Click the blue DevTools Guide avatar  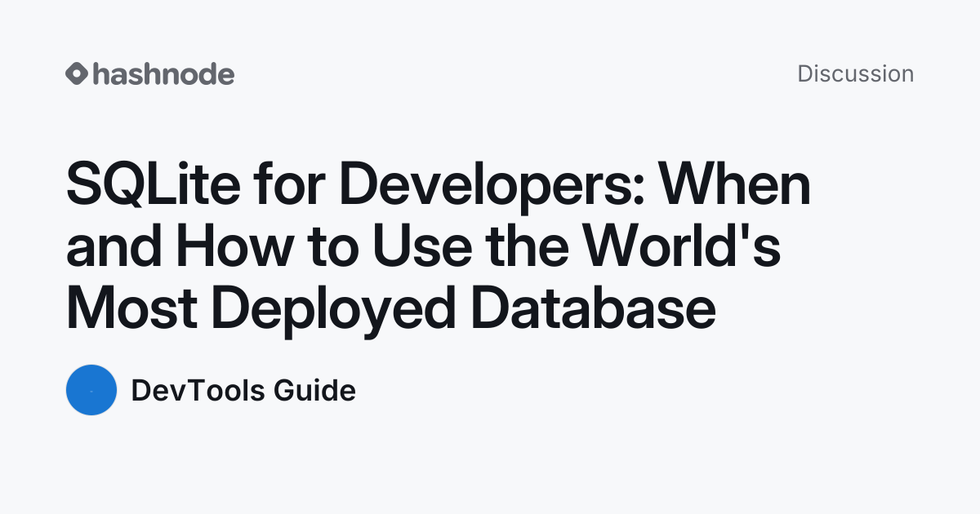pyautogui.click(x=91, y=390)
